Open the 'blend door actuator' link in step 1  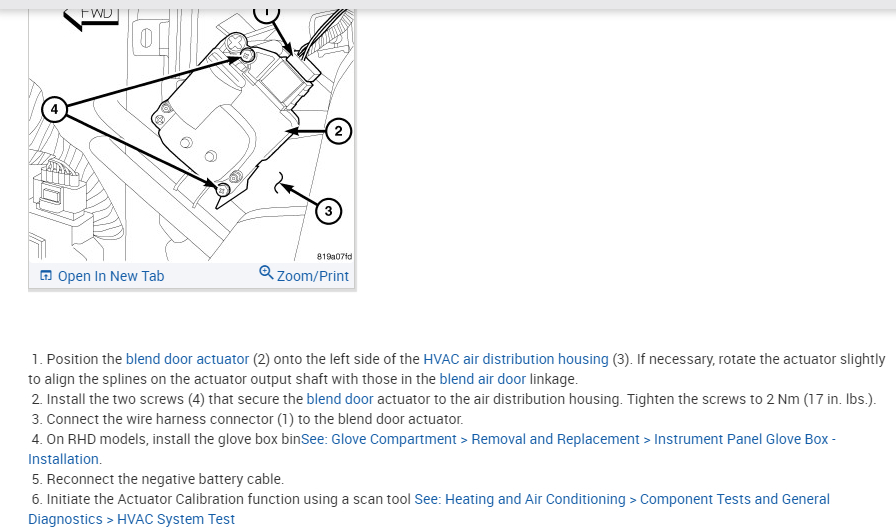187,359
